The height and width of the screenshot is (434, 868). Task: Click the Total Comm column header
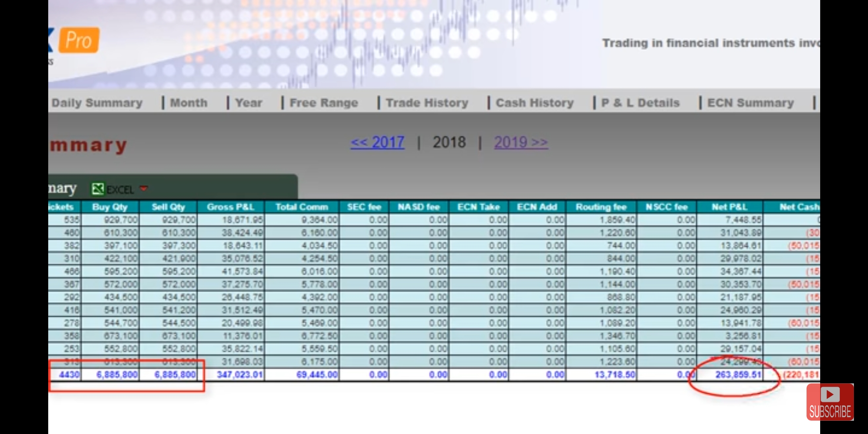[x=301, y=207]
